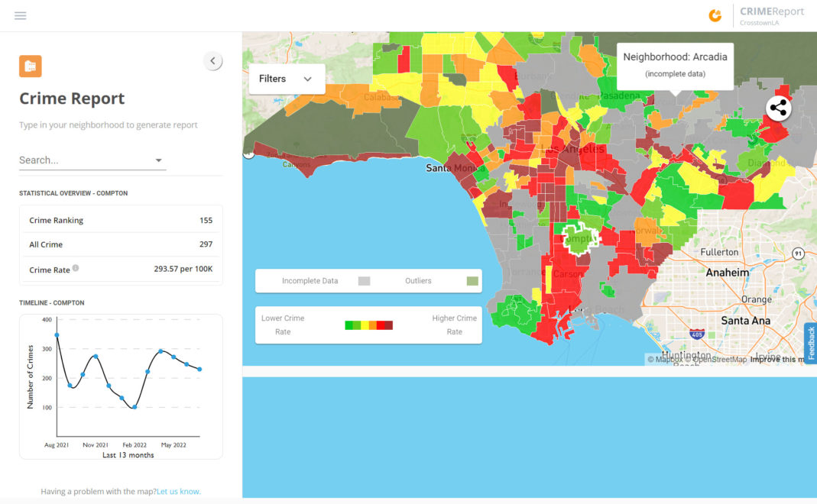This screenshot has width=817, height=504.
Task: Click the Outliers green legend swatch
Action: coord(472,281)
